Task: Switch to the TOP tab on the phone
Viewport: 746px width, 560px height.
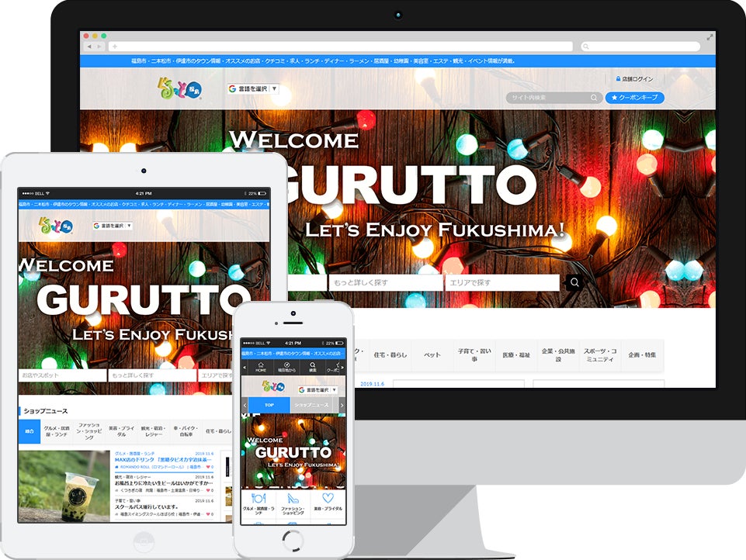Action: (x=269, y=405)
